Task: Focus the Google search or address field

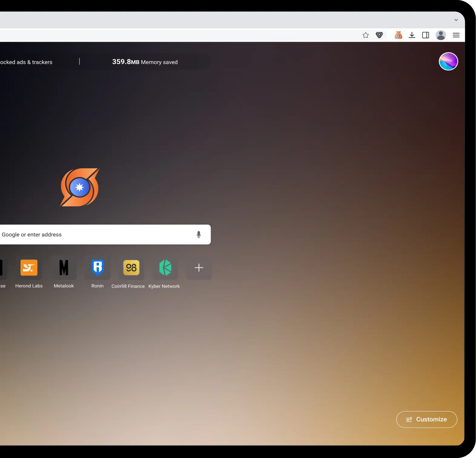Action: pos(105,234)
